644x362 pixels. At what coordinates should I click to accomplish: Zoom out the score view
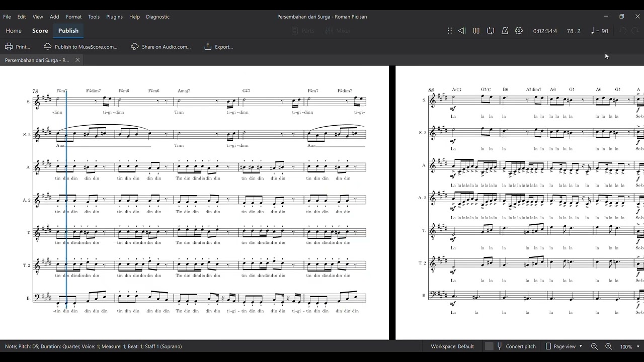(594, 346)
